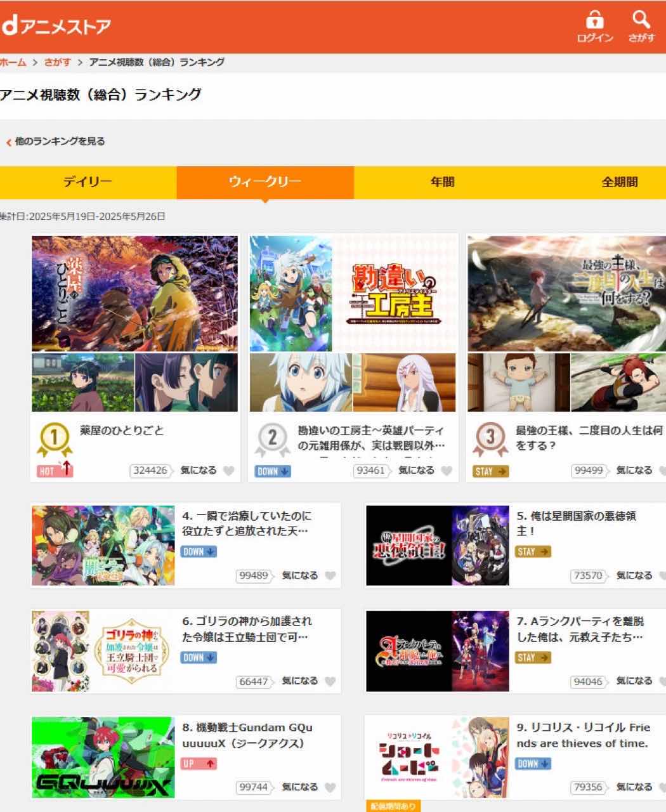
Task: Open the リコリス・リコイル thumbnail image
Action: (437, 758)
